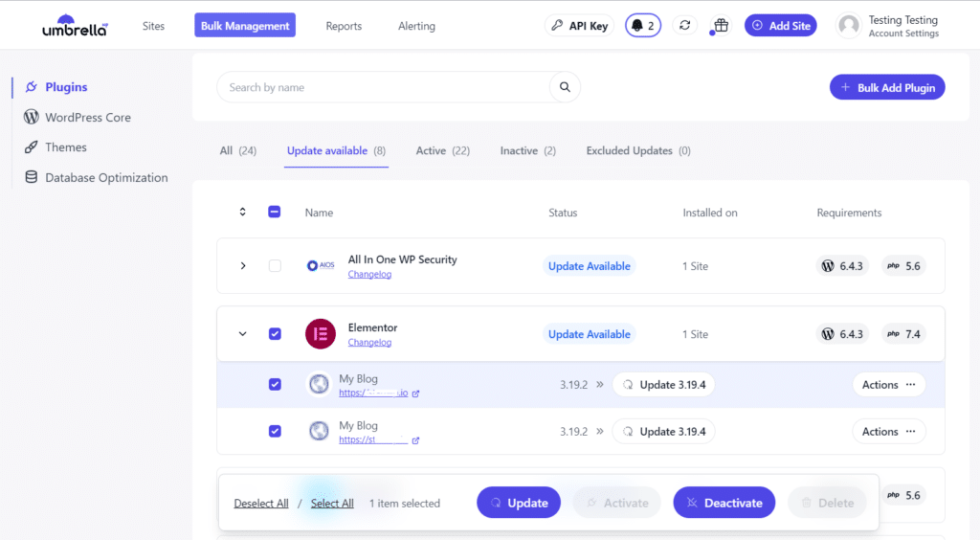Uncheck the second My Blog site checkbox
Image resolution: width=980 pixels, height=540 pixels.
275,431
